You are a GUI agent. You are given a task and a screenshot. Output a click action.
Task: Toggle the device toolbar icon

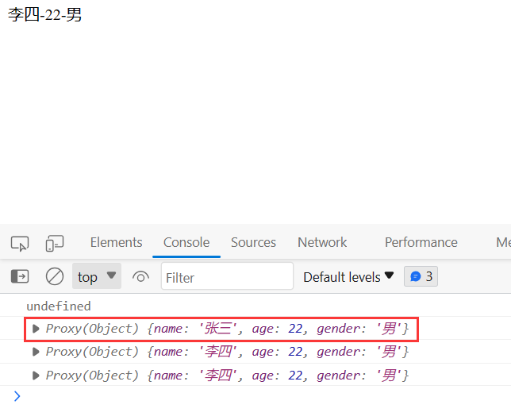[x=55, y=243]
